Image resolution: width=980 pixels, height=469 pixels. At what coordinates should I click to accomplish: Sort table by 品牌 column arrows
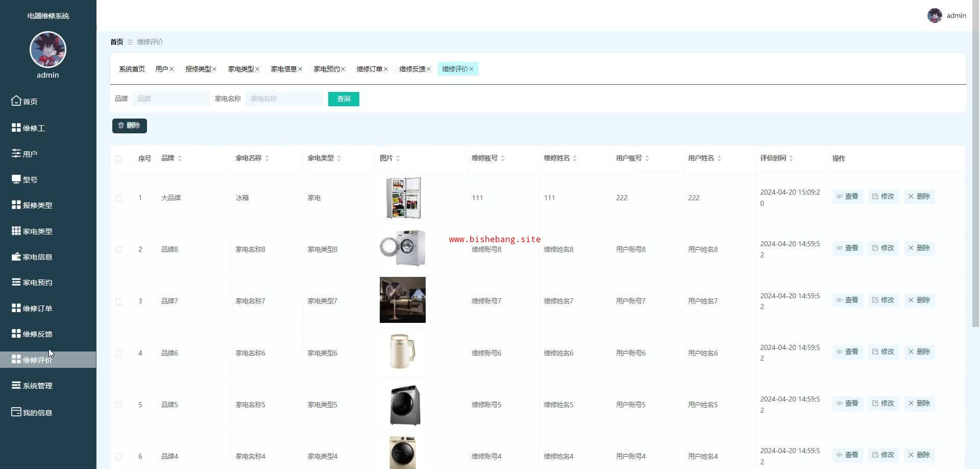click(180, 158)
